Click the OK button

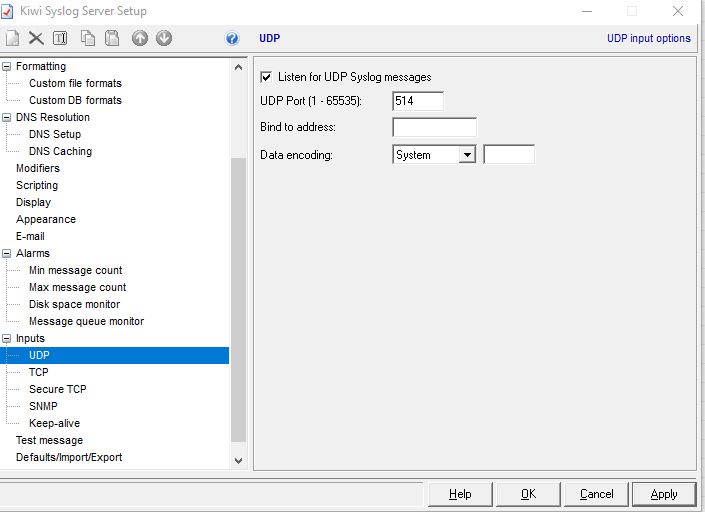click(528, 494)
